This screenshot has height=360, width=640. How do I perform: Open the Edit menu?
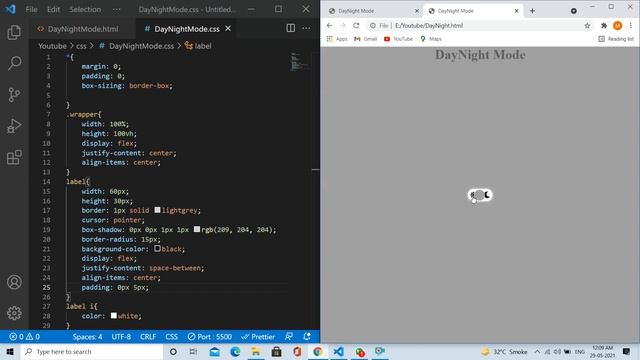(53, 9)
